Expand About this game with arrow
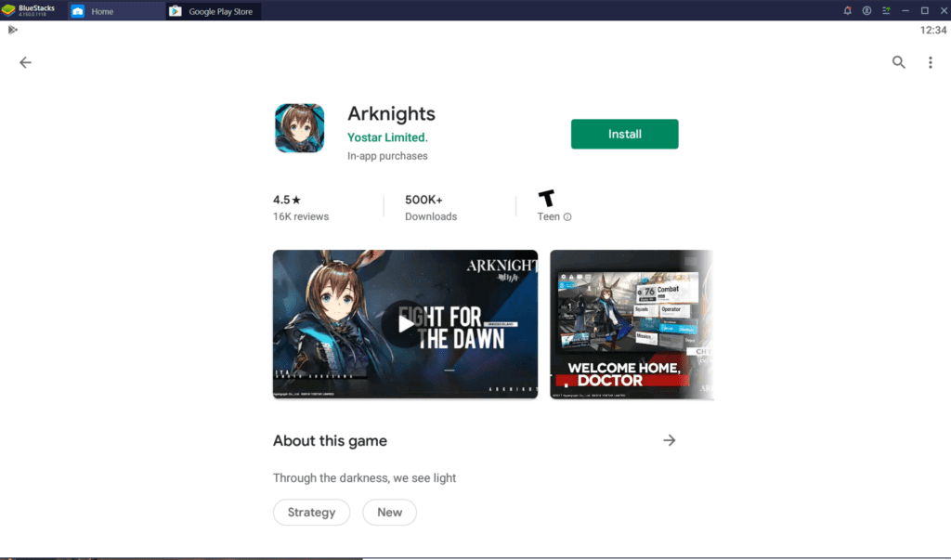951x560 pixels. point(669,440)
